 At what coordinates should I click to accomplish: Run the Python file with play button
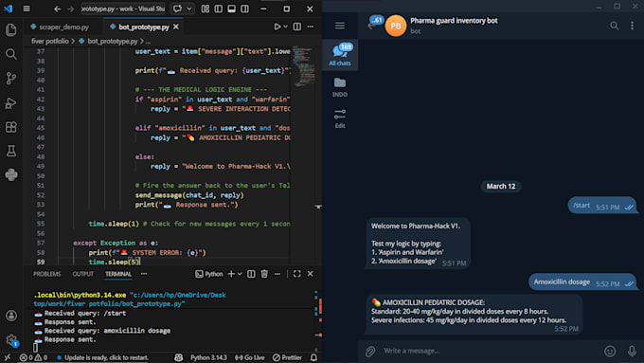tap(277, 27)
